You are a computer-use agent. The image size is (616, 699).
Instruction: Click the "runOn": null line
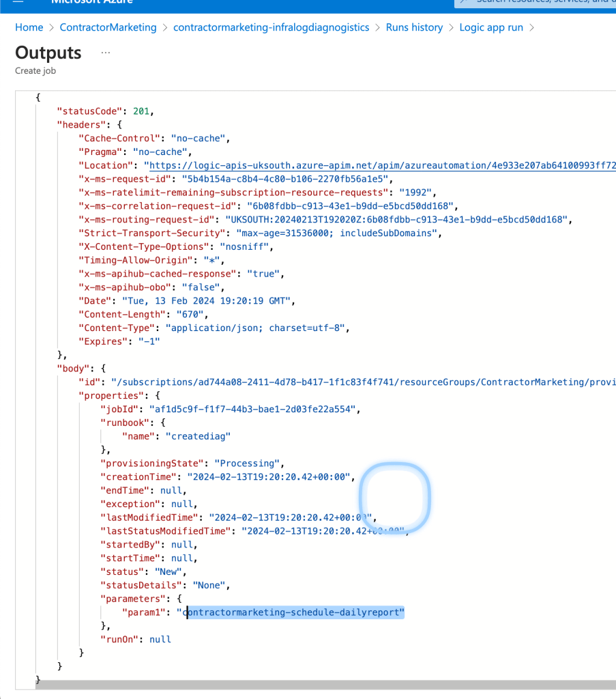coord(135,640)
